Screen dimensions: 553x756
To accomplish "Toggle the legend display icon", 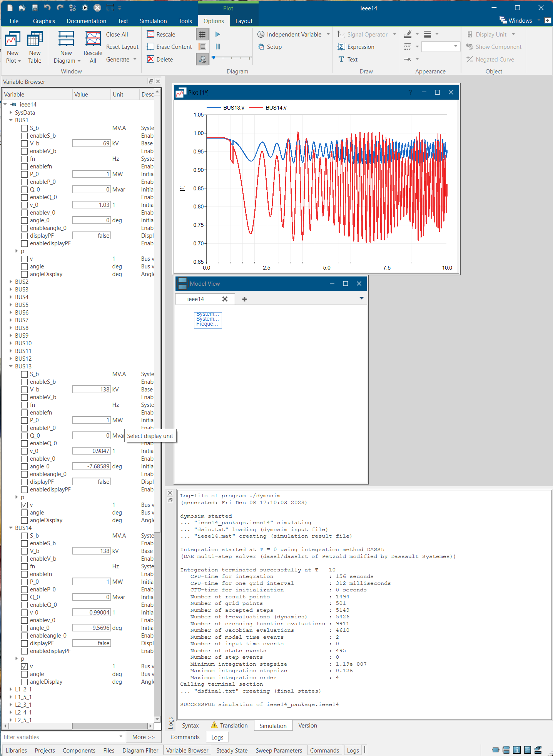I will [202, 47].
